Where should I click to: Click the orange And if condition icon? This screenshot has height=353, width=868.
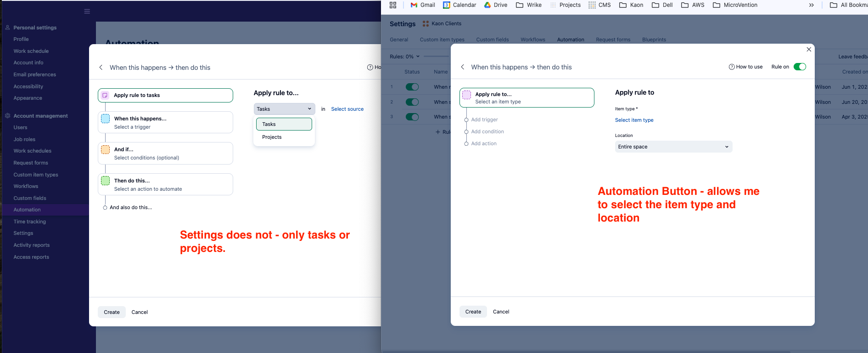(x=105, y=149)
